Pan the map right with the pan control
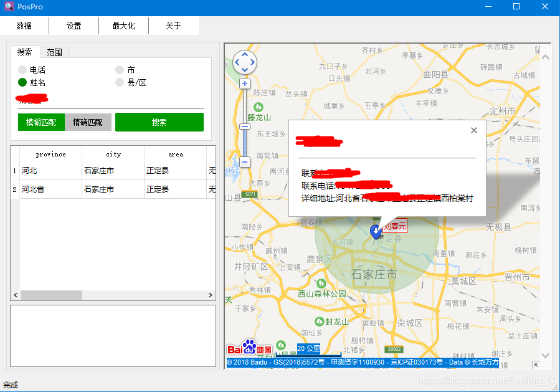 coord(252,62)
